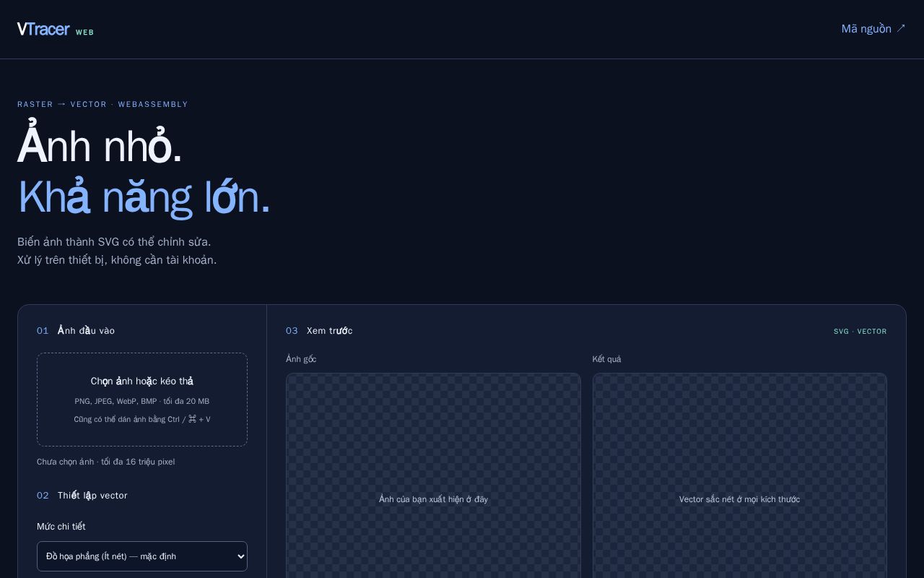Open the Mức chi tiết dropdown
The height and width of the screenshot is (578, 924).
pyautogui.click(x=142, y=556)
